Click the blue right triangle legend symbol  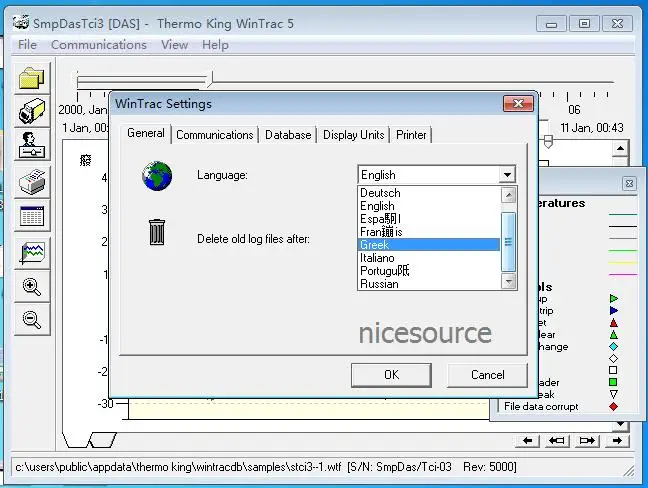coord(614,310)
